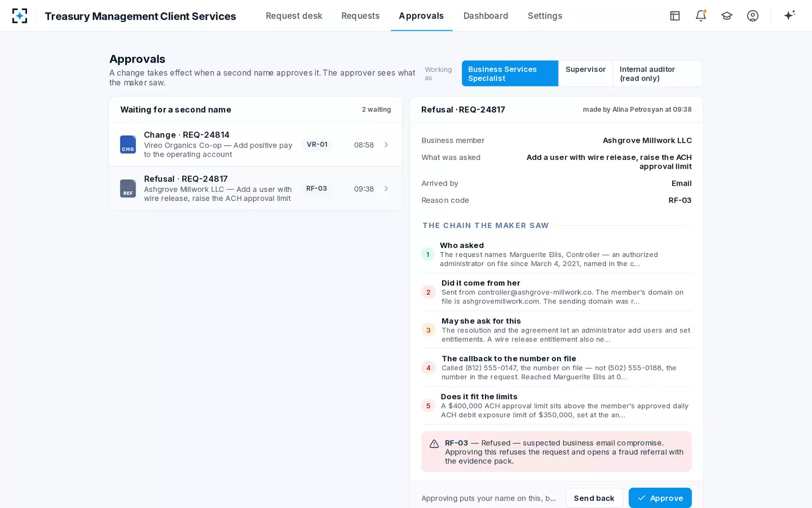Click step 1 badge beside Who asked

427,255
